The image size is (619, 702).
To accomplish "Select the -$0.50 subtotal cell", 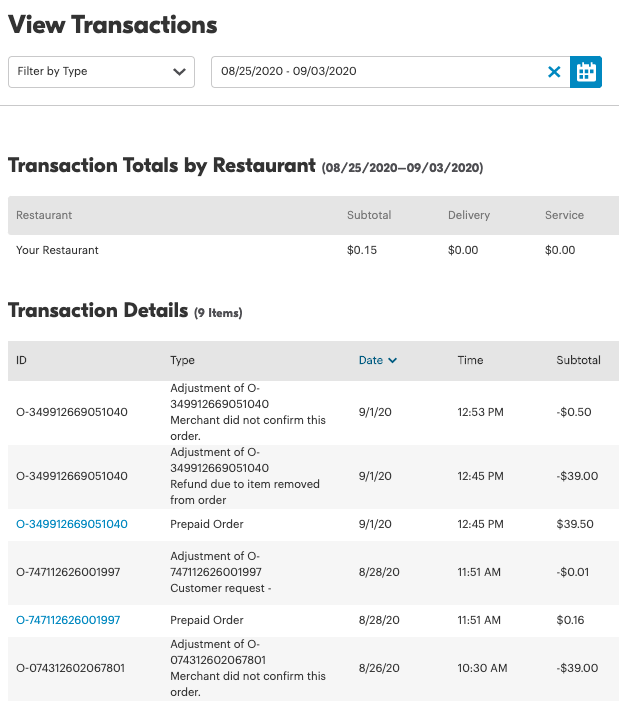I will (574, 412).
